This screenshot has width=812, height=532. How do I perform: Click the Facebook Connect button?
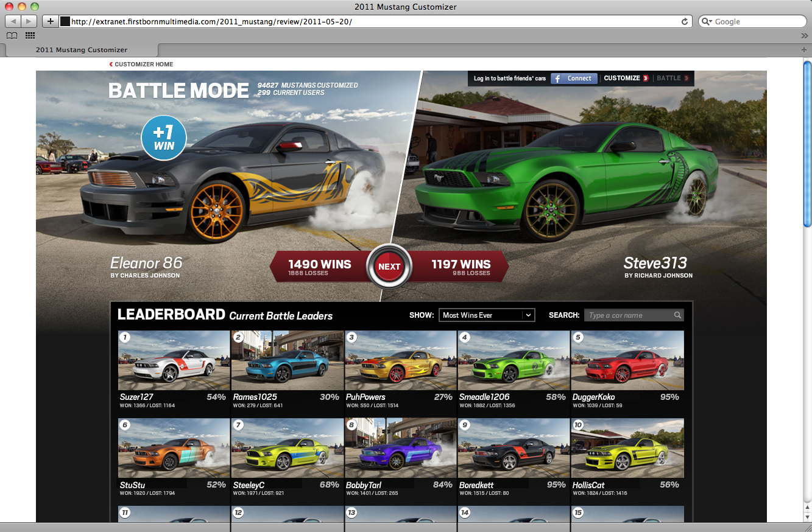point(573,79)
